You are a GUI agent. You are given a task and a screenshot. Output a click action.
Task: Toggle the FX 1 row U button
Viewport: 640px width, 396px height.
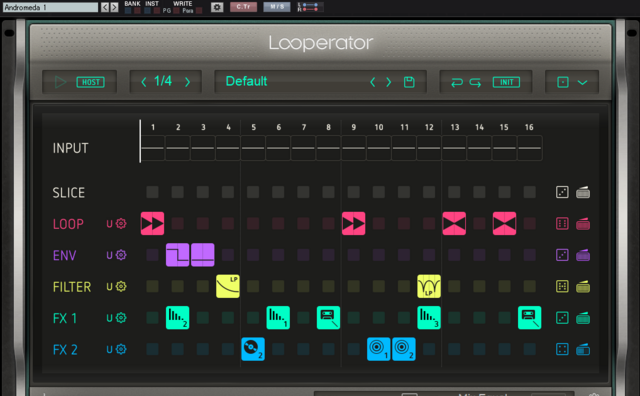coord(109,318)
